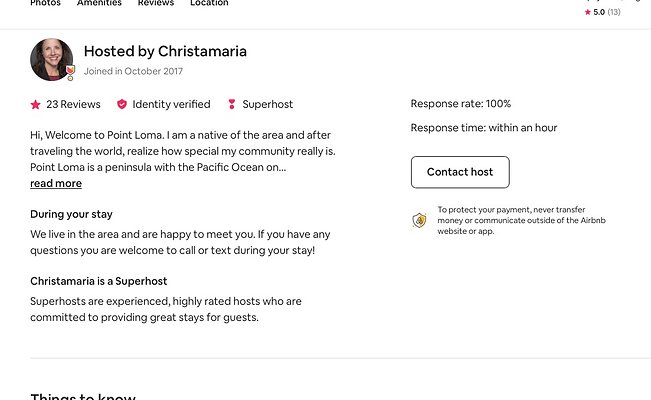The image size is (651, 400).
Task: Click the Contact host button
Action: tap(460, 172)
